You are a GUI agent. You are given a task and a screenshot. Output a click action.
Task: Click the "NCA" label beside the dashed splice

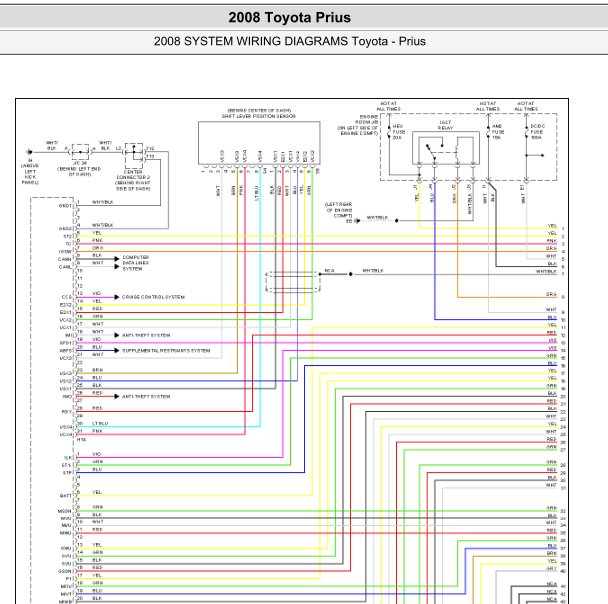tap(329, 271)
